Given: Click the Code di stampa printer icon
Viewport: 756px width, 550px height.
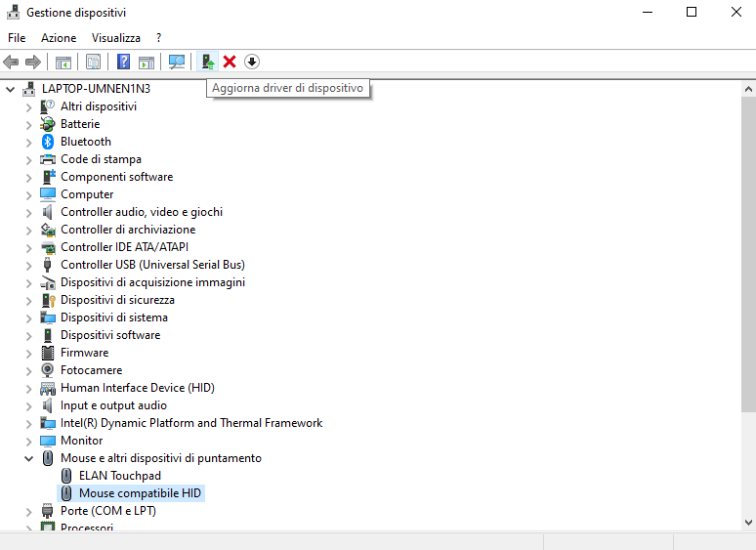Looking at the screenshot, I should [x=47, y=159].
